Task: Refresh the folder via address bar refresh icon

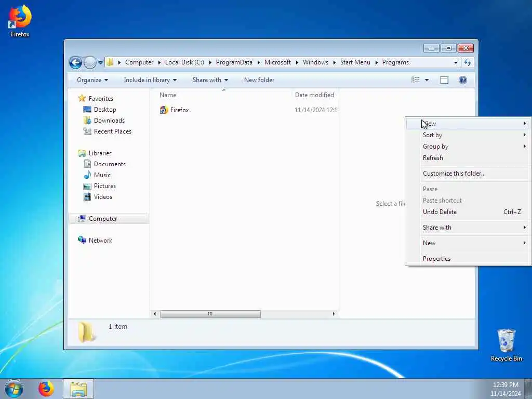Action: coord(468,62)
